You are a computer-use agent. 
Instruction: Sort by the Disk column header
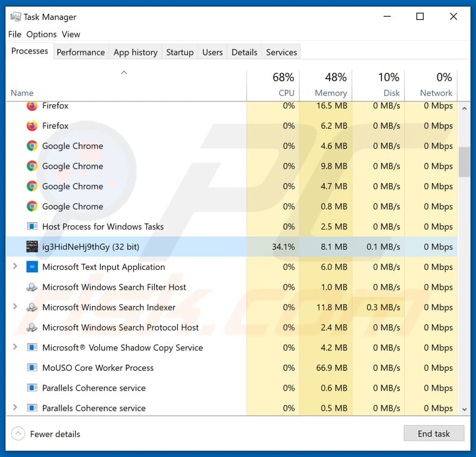point(378,85)
